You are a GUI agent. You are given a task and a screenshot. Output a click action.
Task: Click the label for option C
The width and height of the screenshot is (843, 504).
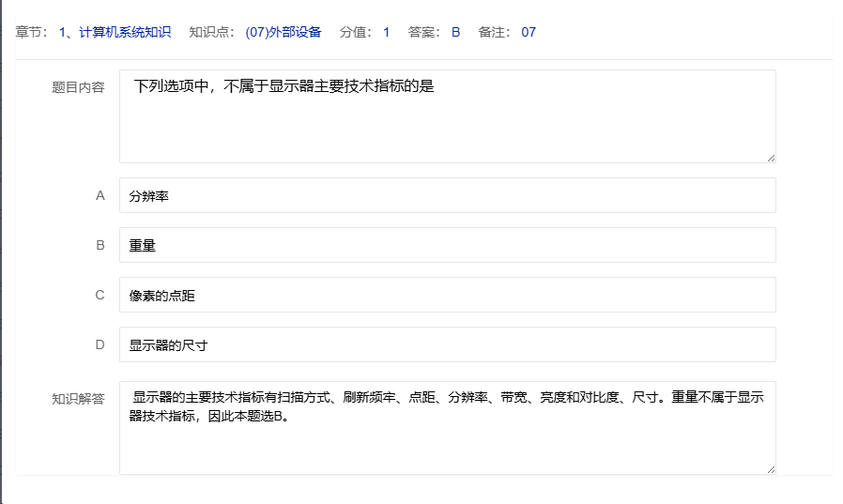100,295
